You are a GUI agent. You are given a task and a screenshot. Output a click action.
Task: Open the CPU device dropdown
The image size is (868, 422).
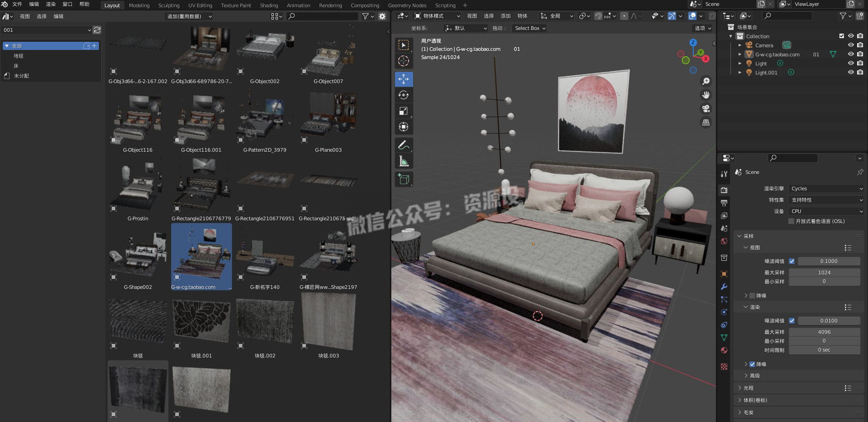(x=826, y=211)
